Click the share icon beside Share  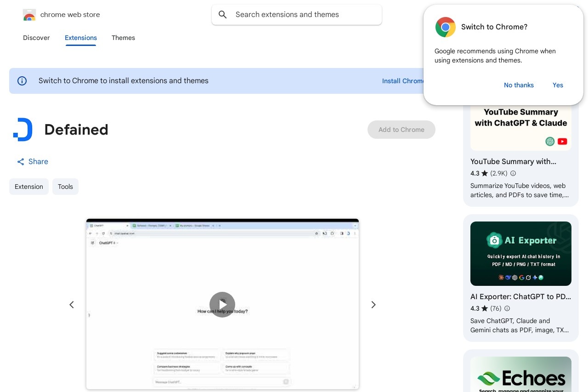pos(21,162)
